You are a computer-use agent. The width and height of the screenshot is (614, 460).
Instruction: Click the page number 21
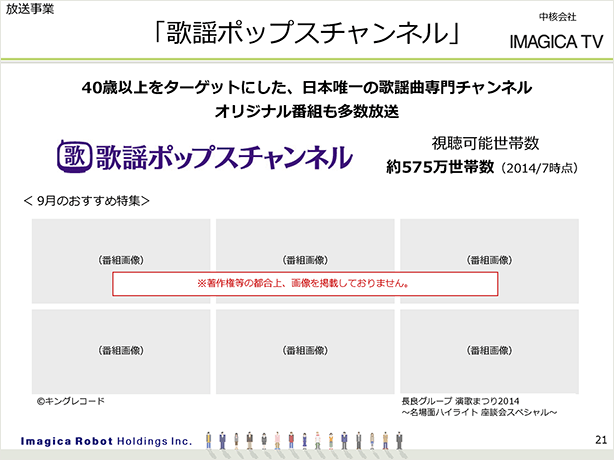[601, 440]
